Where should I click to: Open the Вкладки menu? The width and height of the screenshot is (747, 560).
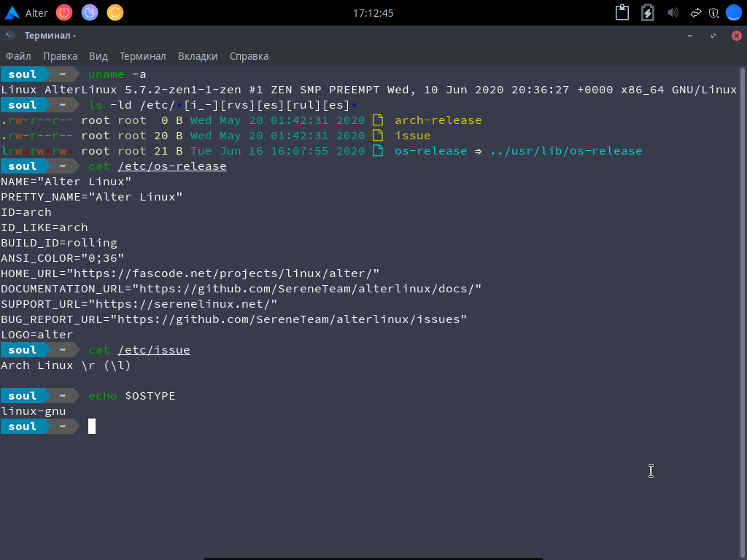[x=198, y=56]
